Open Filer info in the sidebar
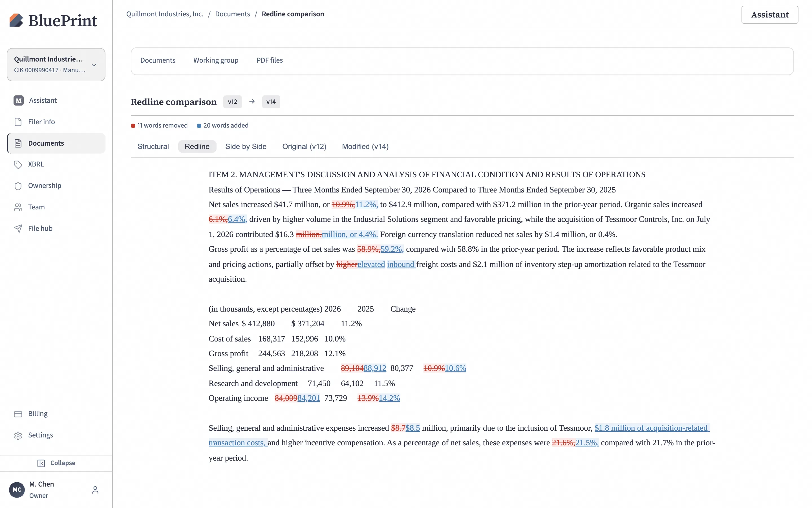The image size is (812, 508). (x=56, y=122)
